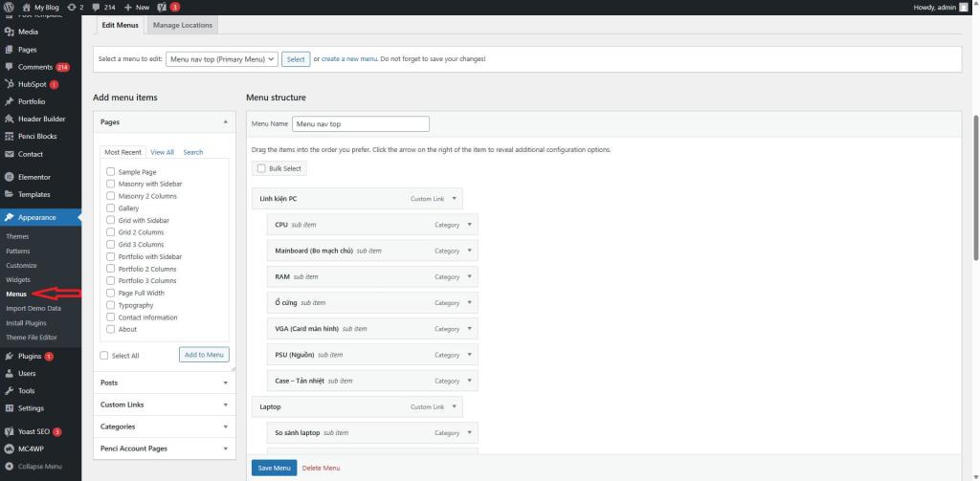This screenshot has width=980, height=481.
Task: Open the My Blog home icon
Action: coord(26,7)
